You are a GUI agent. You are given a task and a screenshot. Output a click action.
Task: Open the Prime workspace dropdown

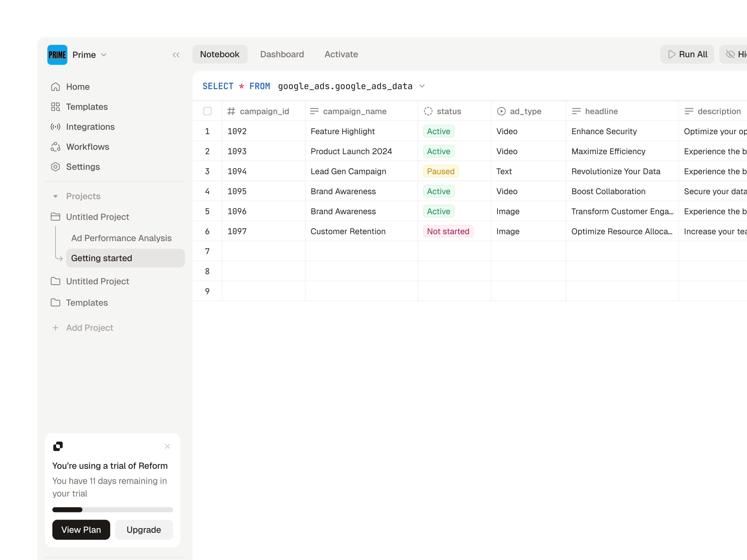coord(104,55)
